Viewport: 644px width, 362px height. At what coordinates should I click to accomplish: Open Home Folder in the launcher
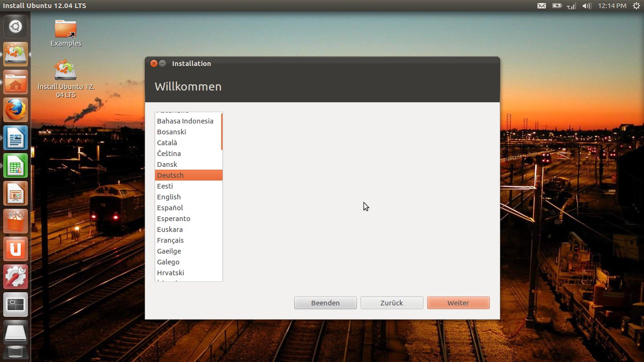16,82
